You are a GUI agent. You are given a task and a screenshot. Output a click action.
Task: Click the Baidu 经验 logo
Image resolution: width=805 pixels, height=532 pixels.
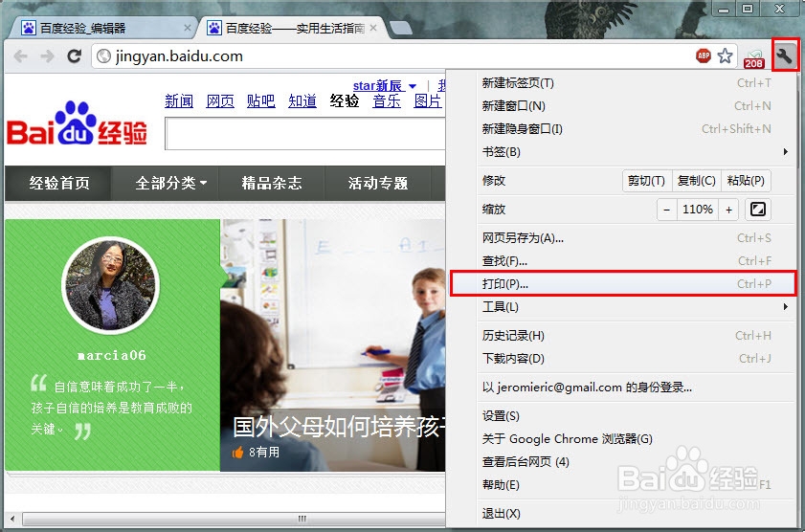77,123
